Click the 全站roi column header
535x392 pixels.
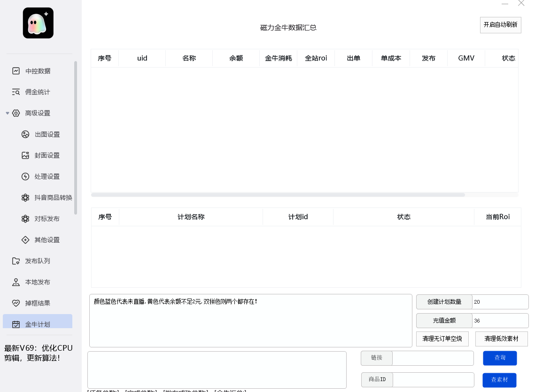pos(316,58)
